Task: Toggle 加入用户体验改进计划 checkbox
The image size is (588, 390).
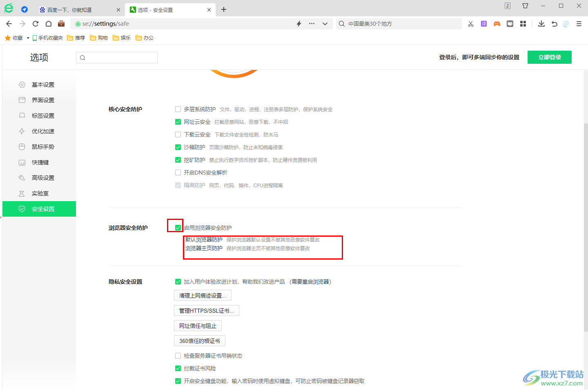Action: [178, 282]
